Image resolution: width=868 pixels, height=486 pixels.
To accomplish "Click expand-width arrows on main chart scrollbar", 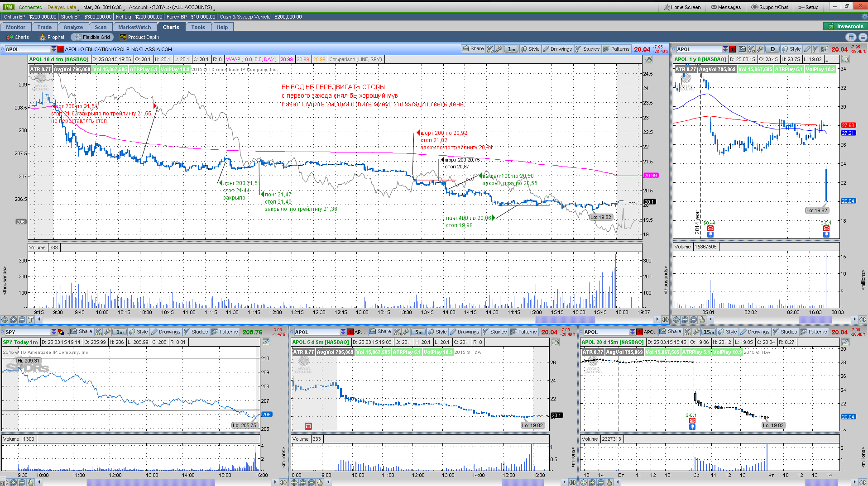I will [x=665, y=319].
